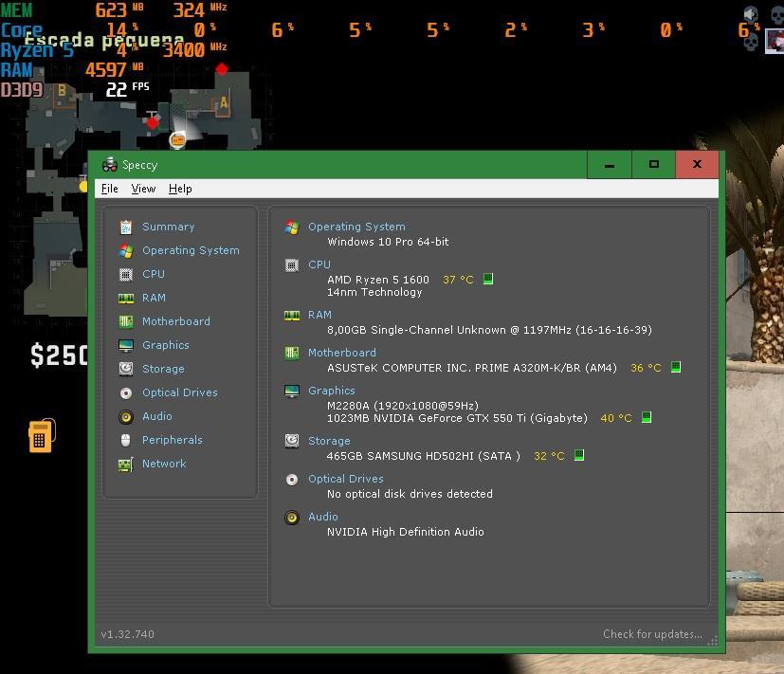Click the GPU temperature indicator beside 40 °C

point(647,417)
